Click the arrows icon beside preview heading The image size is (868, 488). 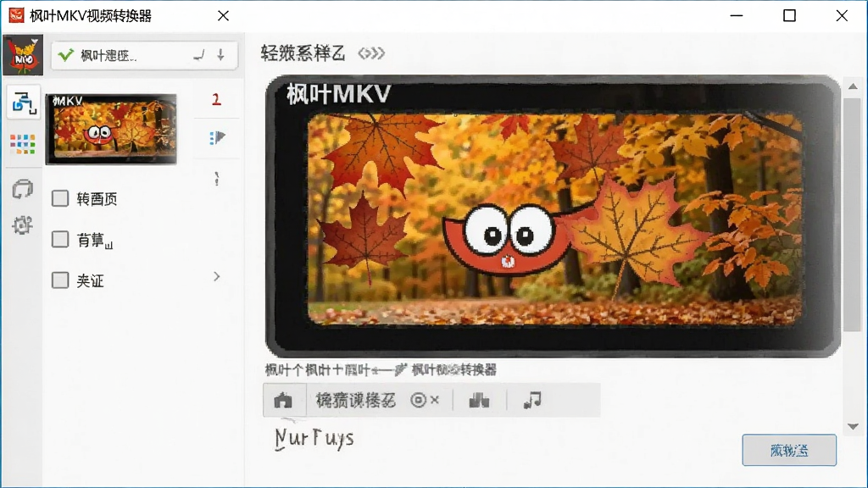371,53
